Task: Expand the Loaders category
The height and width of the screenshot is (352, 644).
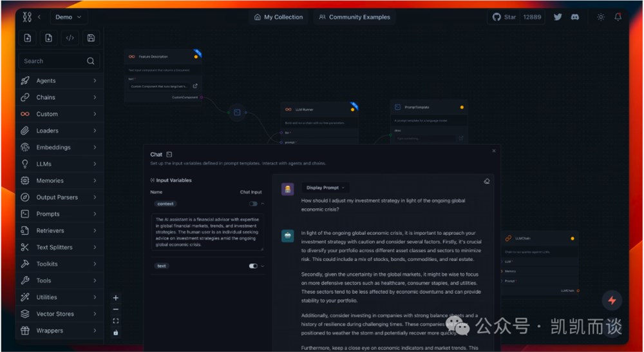Action: point(59,131)
